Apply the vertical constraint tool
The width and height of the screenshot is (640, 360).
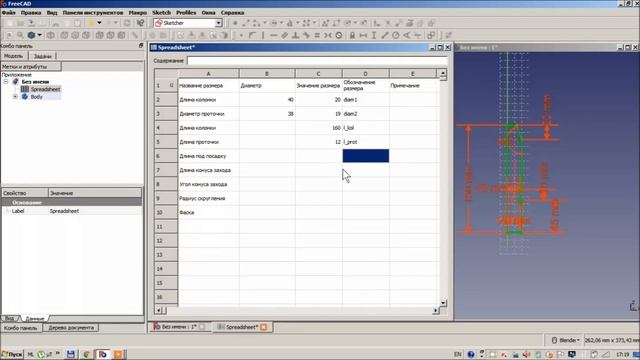click(263, 36)
